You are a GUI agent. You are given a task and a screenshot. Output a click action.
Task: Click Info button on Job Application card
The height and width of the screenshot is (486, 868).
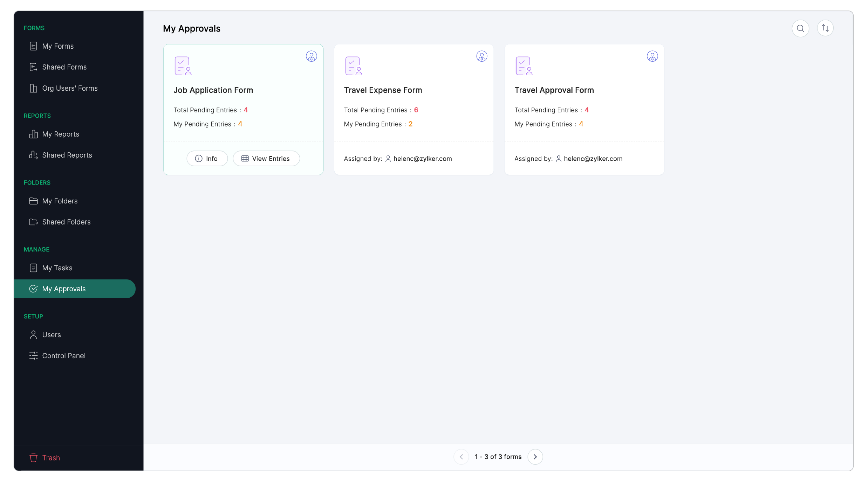(x=207, y=159)
